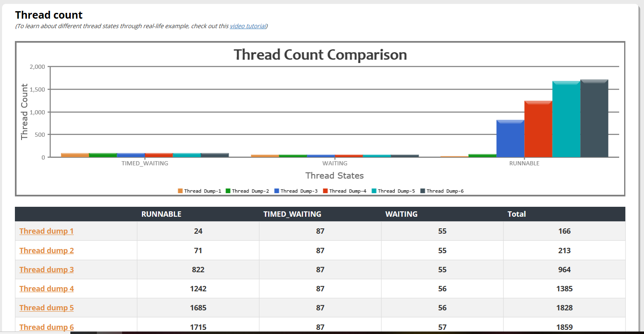Toggle the Thread Dump-6 legend entry
Image resolution: width=644 pixels, height=334 pixels.
tap(442, 191)
